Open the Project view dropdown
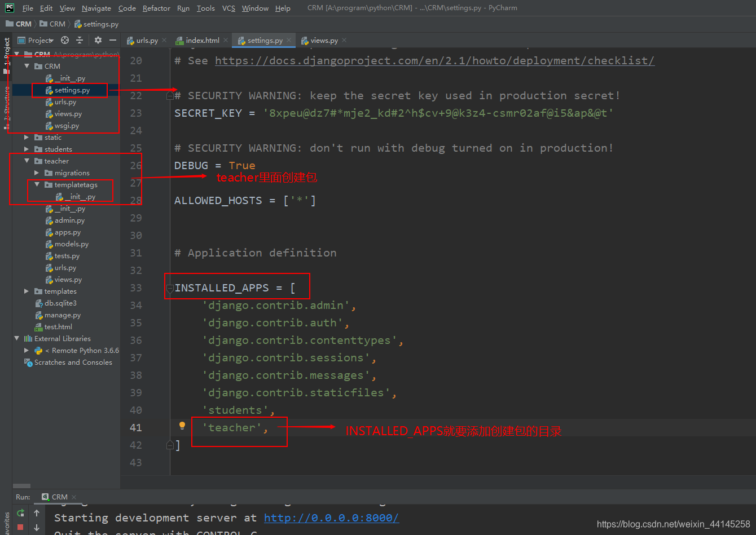Screen dimensions: 756x535 coord(36,40)
